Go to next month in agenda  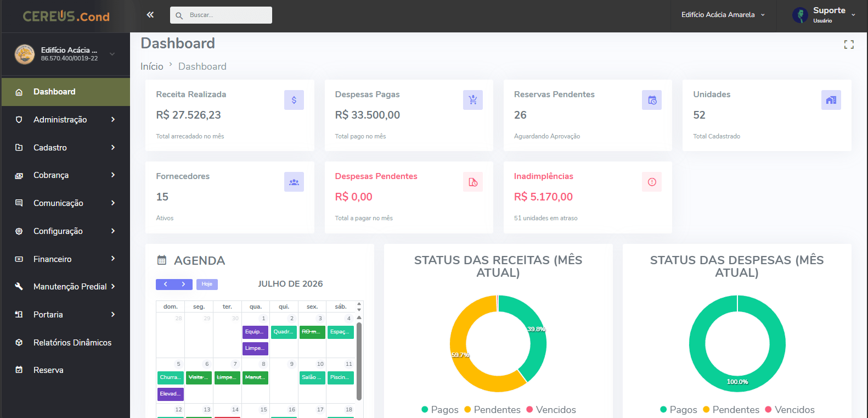[183, 284]
